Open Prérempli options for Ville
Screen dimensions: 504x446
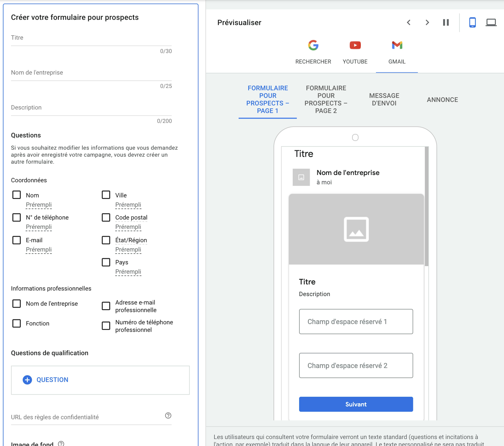click(x=128, y=205)
